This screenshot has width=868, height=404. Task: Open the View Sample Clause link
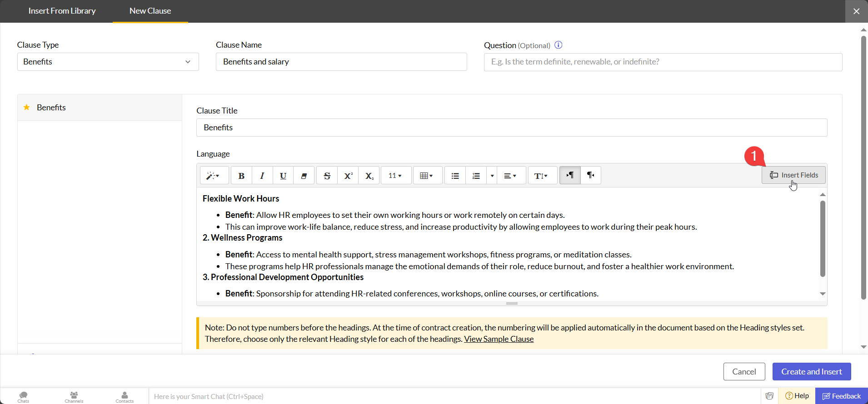click(x=499, y=339)
